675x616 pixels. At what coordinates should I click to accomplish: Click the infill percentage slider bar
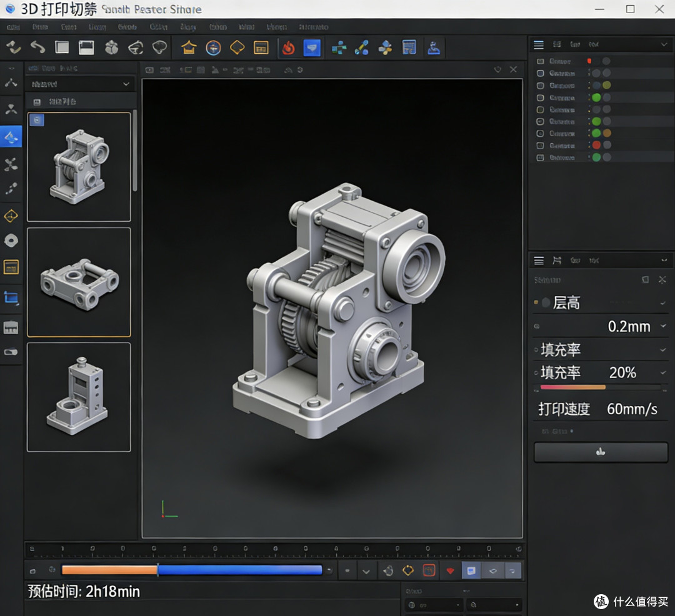(601, 387)
